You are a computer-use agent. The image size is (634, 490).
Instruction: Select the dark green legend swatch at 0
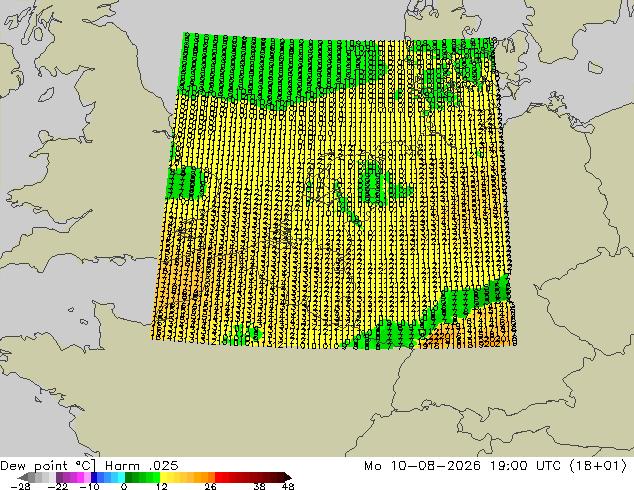coord(129,478)
